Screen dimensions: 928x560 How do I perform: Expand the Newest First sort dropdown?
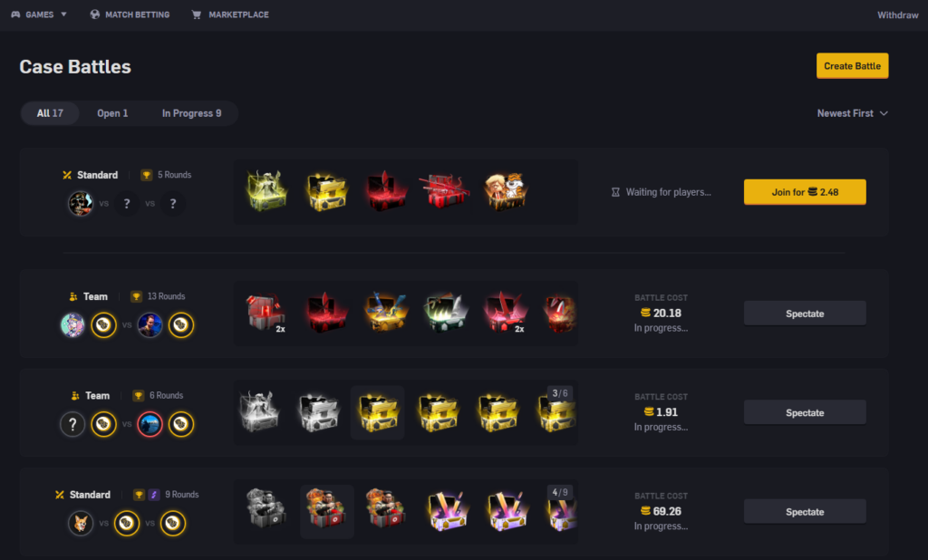[x=852, y=113]
